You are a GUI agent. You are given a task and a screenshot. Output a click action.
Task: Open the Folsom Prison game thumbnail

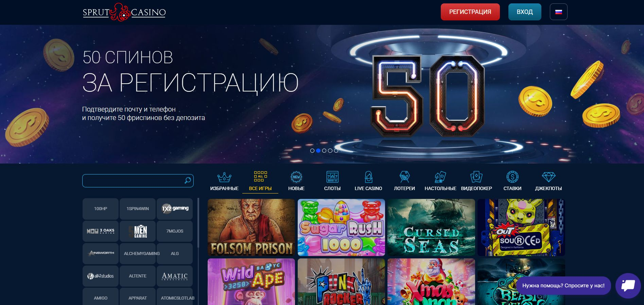pyautogui.click(x=251, y=227)
